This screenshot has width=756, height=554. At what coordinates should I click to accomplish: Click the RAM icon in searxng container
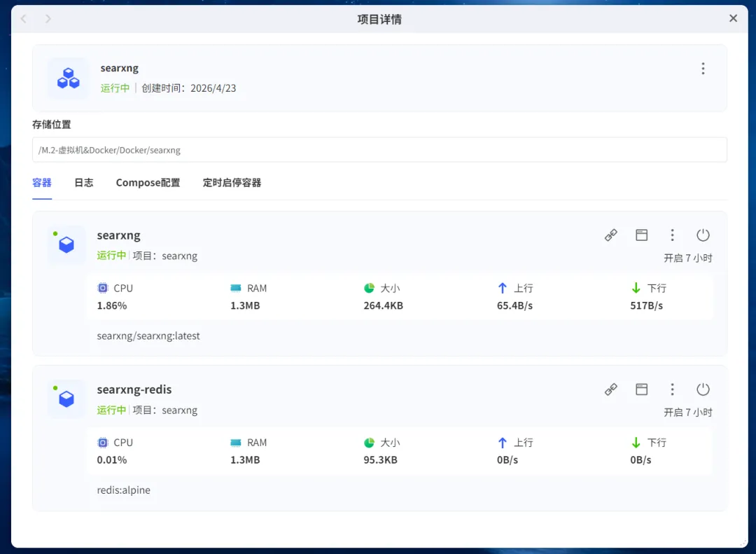[x=236, y=288]
